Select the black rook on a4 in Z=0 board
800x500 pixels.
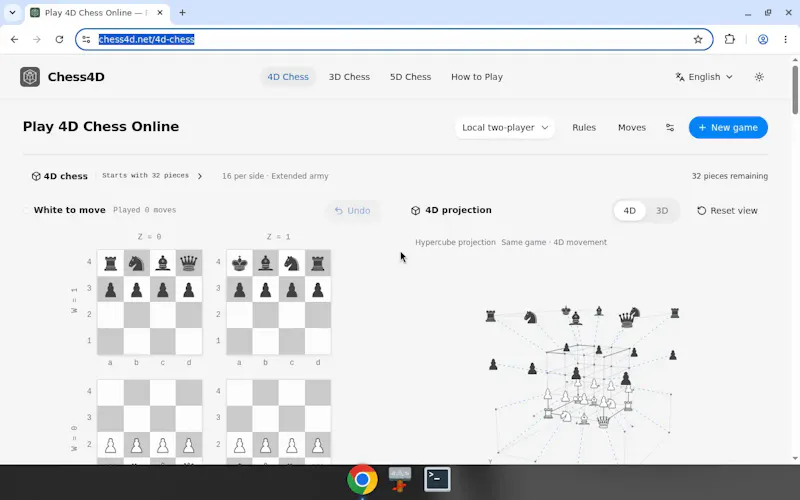click(x=110, y=263)
